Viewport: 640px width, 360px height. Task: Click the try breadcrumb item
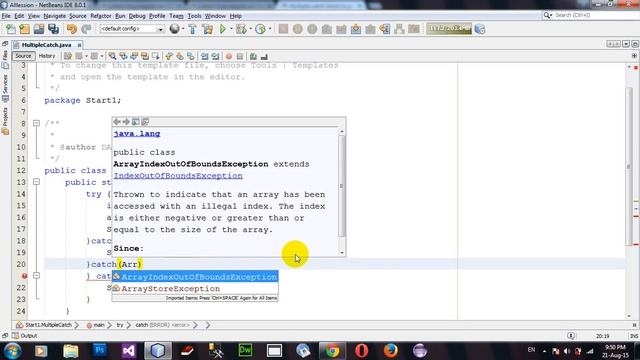(x=120, y=325)
